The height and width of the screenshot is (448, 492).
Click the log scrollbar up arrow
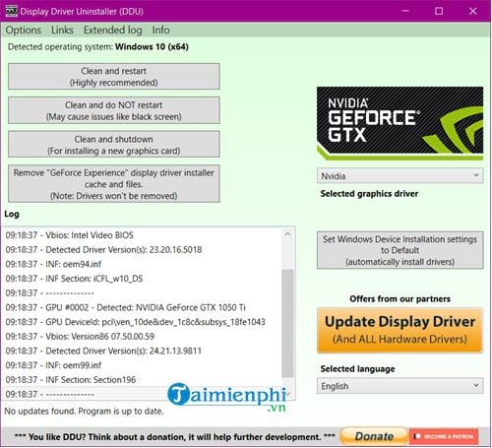pos(287,234)
